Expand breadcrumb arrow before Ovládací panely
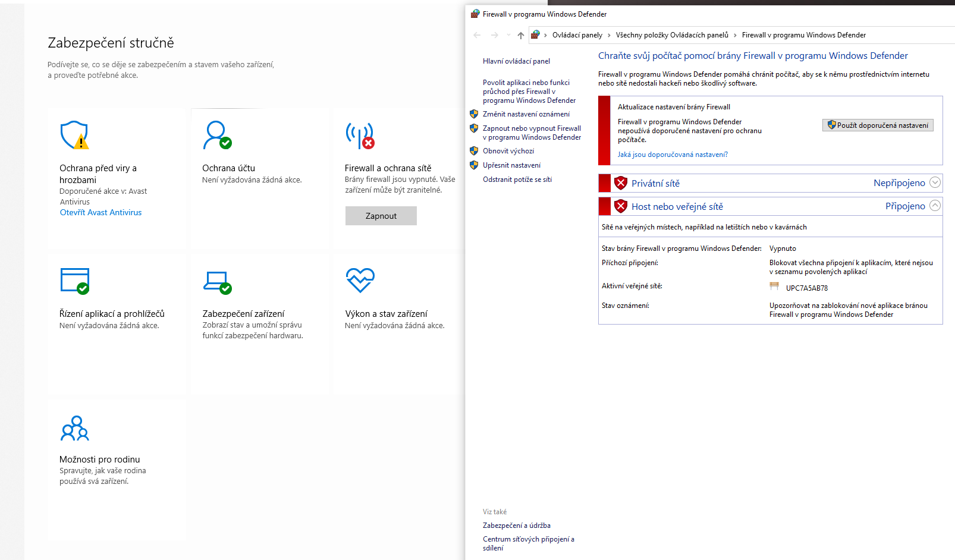This screenshot has width=955, height=560. 545,35
